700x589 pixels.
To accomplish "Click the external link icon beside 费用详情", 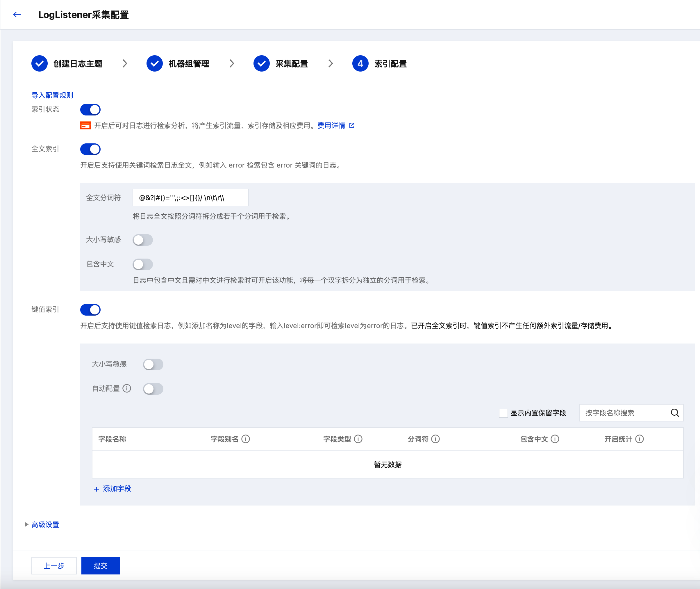I will pyautogui.click(x=352, y=126).
